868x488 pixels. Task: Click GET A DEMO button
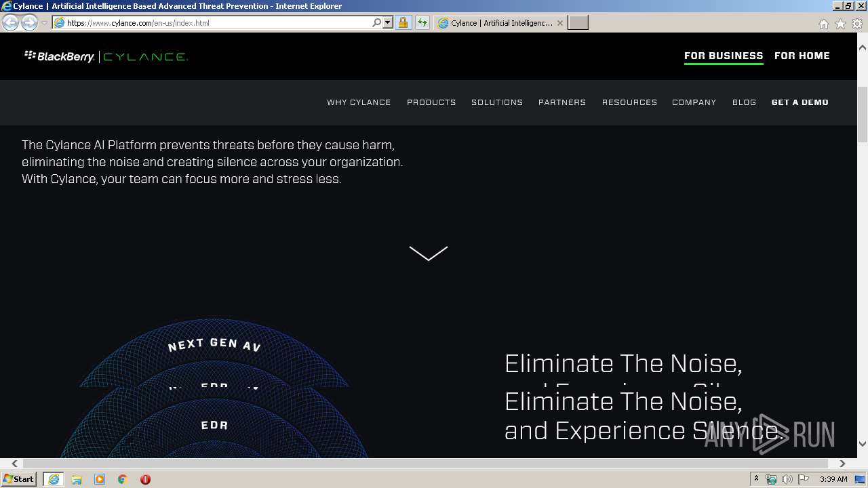pos(800,102)
